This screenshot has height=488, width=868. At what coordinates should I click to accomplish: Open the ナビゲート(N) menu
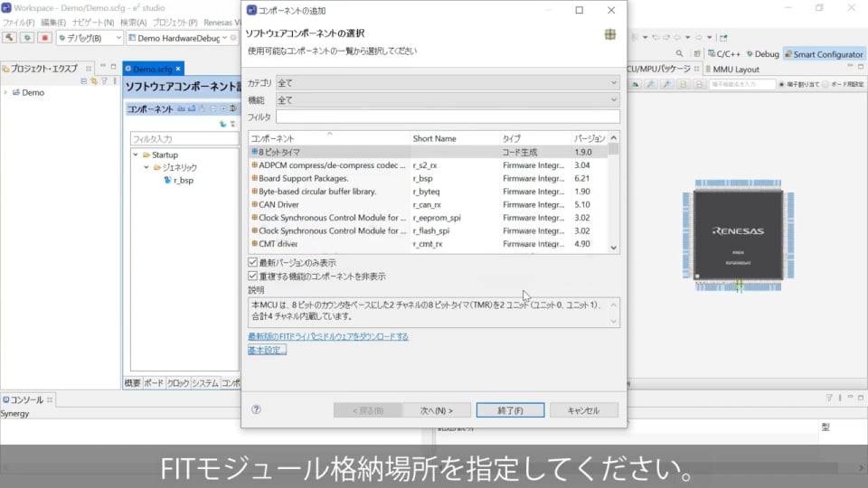coord(92,23)
